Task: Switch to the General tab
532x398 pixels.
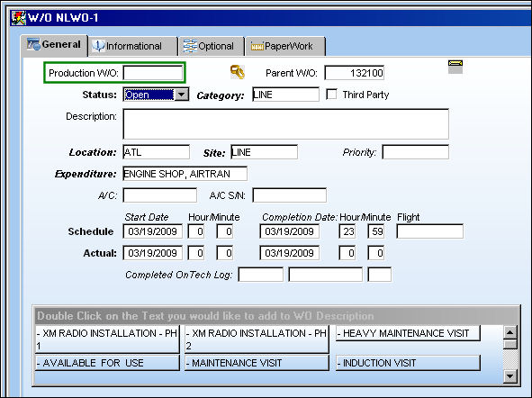Action: pyautogui.click(x=54, y=45)
